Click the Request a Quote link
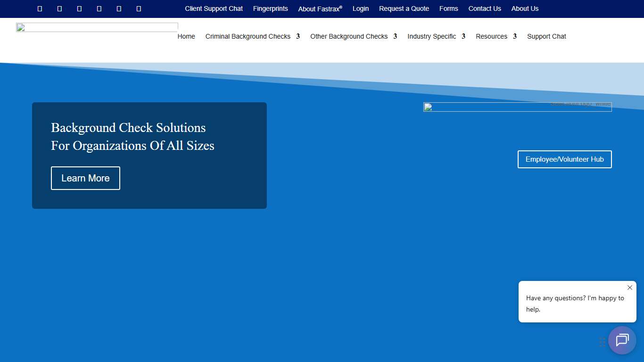 [404, 8]
